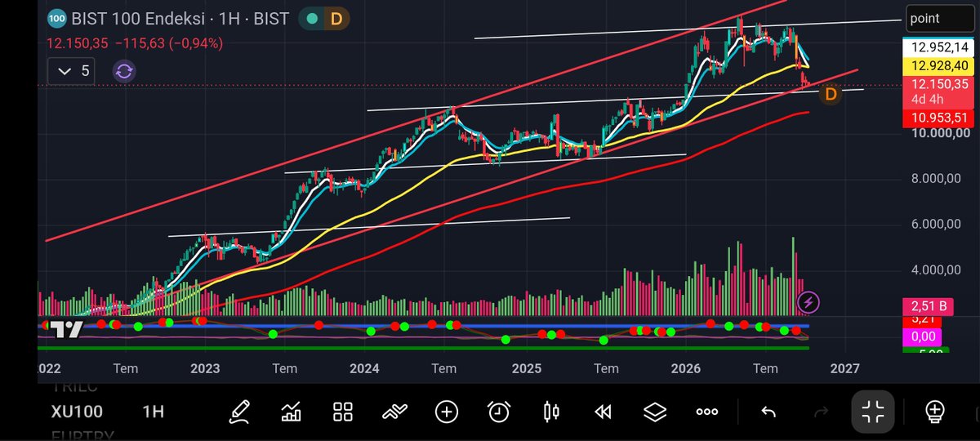This screenshot has width=980, height=441.
Task: Click the 2023 time axis label
Action: click(x=205, y=368)
